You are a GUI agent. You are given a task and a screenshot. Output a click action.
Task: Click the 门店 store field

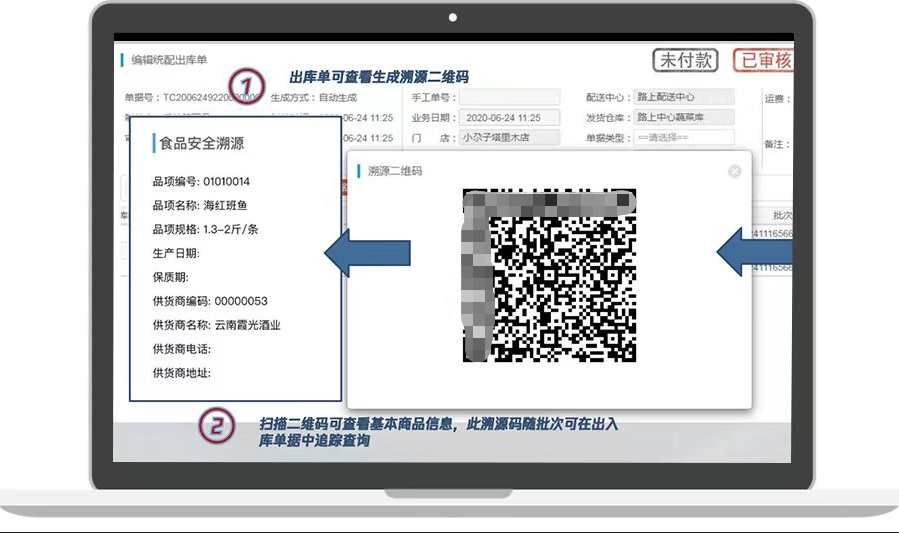[x=509, y=138]
